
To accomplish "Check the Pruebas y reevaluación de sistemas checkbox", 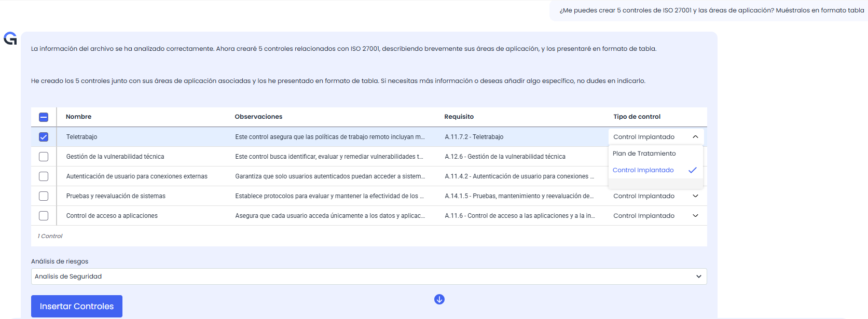I will 44,196.
